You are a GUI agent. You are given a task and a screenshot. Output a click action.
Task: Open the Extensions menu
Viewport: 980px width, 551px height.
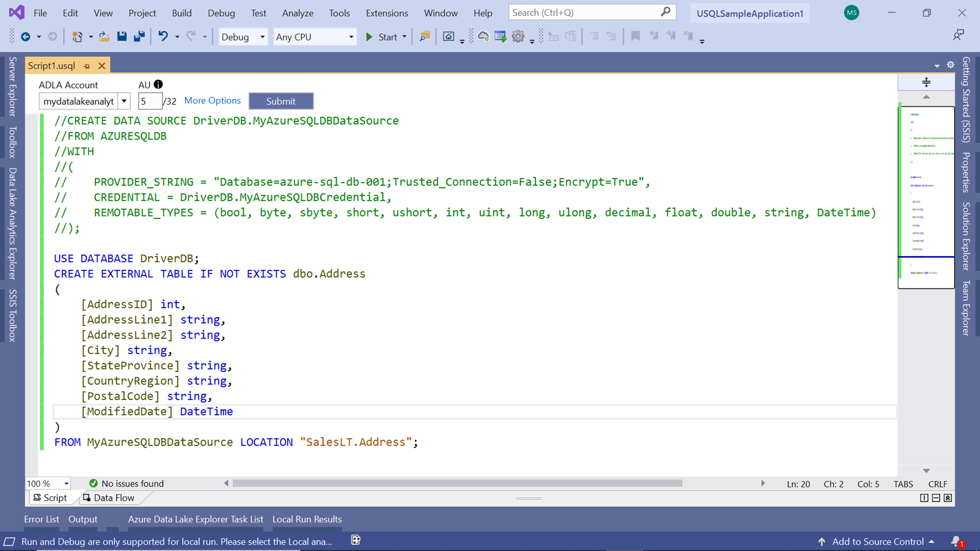(387, 13)
